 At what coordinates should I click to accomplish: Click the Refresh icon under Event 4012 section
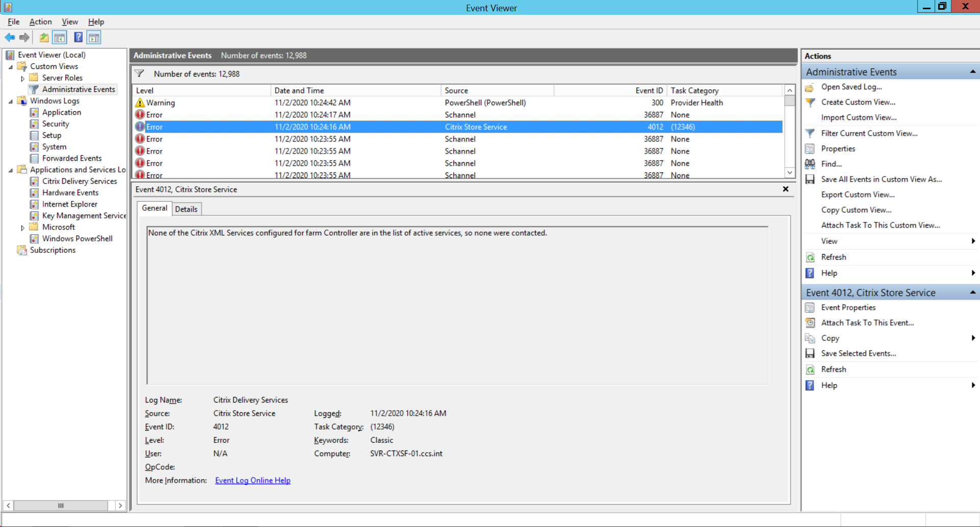[810, 369]
